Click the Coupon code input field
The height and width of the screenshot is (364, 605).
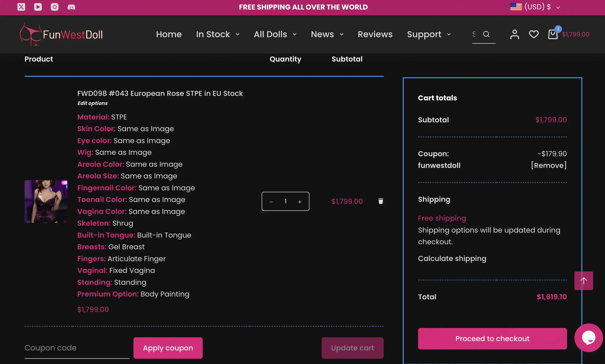click(x=77, y=348)
